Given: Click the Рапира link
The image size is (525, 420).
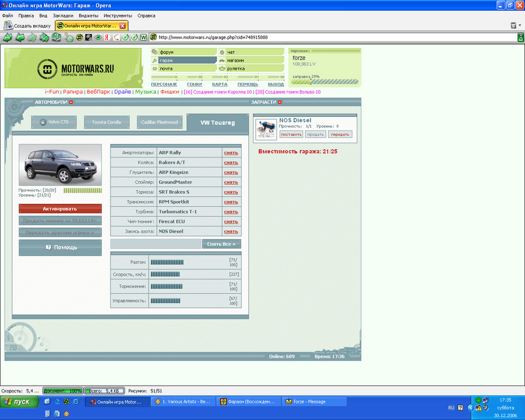Looking at the screenshot, I should pyautogui.click(x=73, y=92).
